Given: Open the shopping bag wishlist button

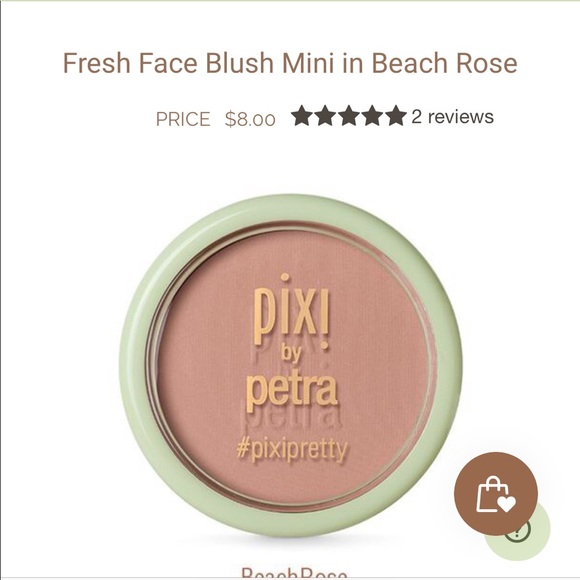Looking at the screenshot, I should [496, 494].
